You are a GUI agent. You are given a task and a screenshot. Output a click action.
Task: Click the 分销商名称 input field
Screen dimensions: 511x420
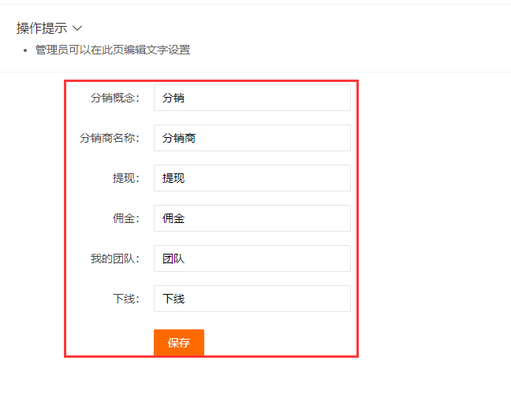click(252, 138)
